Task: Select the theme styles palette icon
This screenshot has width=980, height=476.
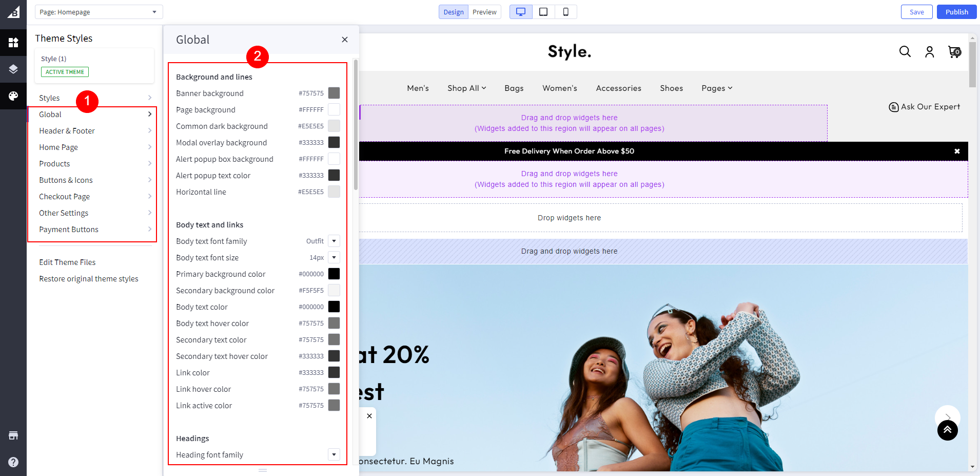Action: point(13,96)
